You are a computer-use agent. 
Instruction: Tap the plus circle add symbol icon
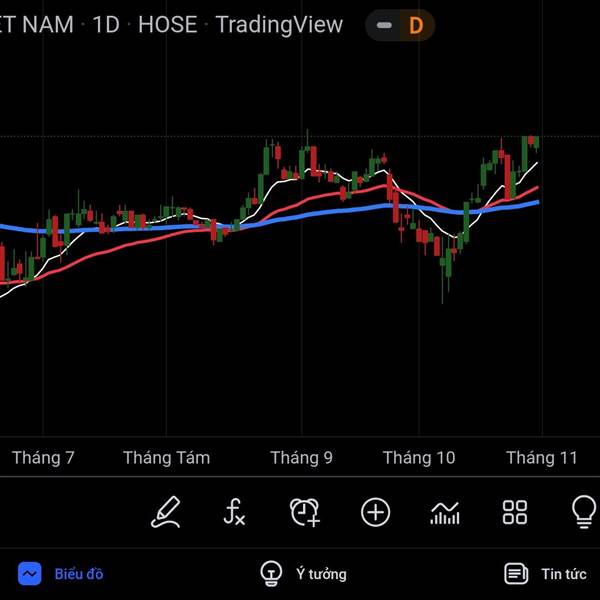coord(375,512)
